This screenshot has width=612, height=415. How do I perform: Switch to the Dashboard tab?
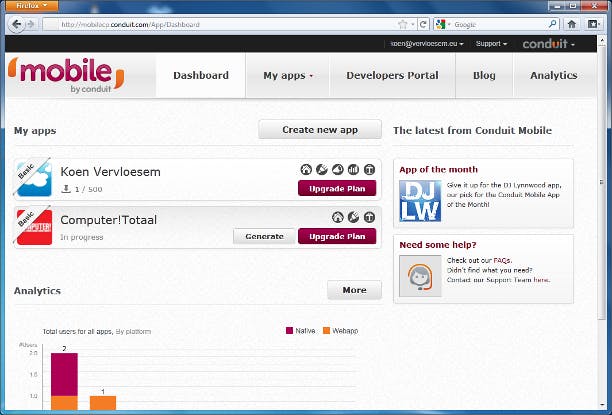point(201,75)
